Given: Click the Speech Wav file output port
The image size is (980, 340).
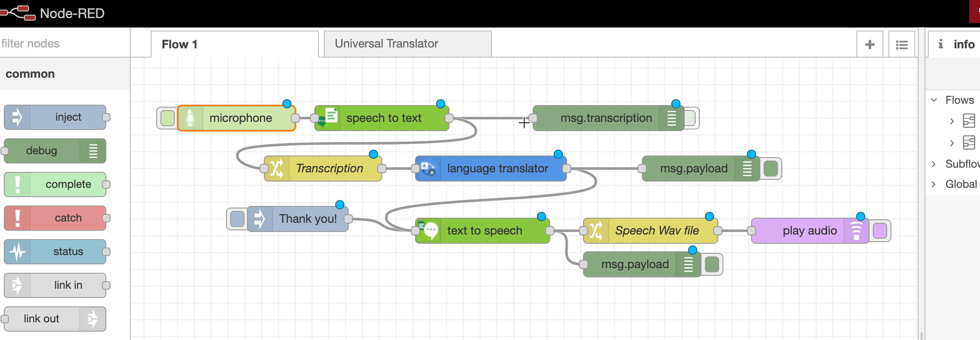Looking at the screenshot, I should (718, 231).
